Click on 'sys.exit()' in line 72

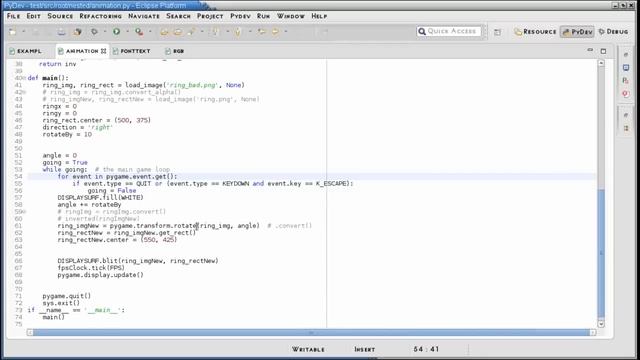coord(61,303)
